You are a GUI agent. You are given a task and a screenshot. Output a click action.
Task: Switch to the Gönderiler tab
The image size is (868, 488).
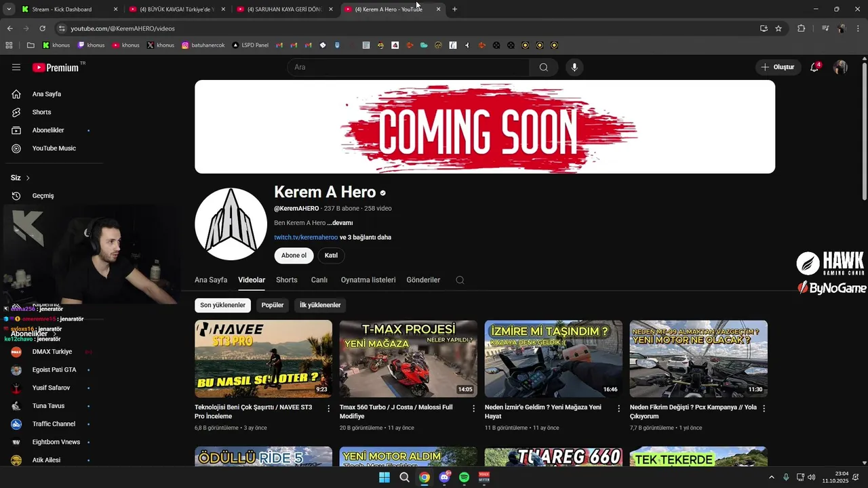[423, 280]
